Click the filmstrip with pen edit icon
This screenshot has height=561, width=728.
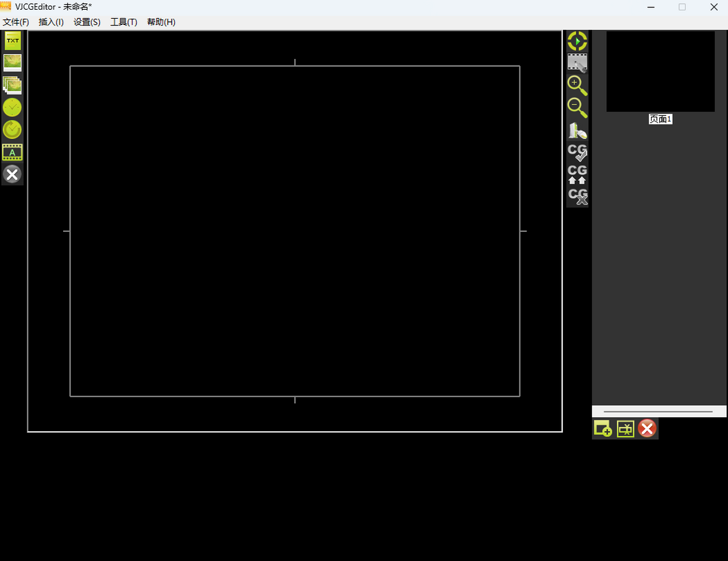577,63
